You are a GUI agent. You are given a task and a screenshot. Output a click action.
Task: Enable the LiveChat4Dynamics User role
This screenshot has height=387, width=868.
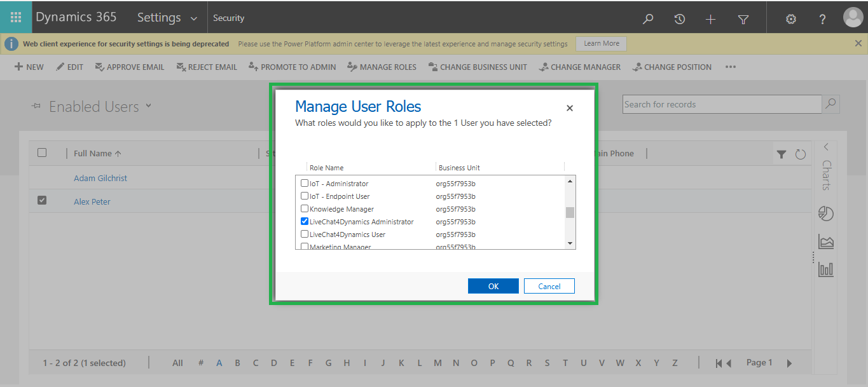(x=305, y=234)
